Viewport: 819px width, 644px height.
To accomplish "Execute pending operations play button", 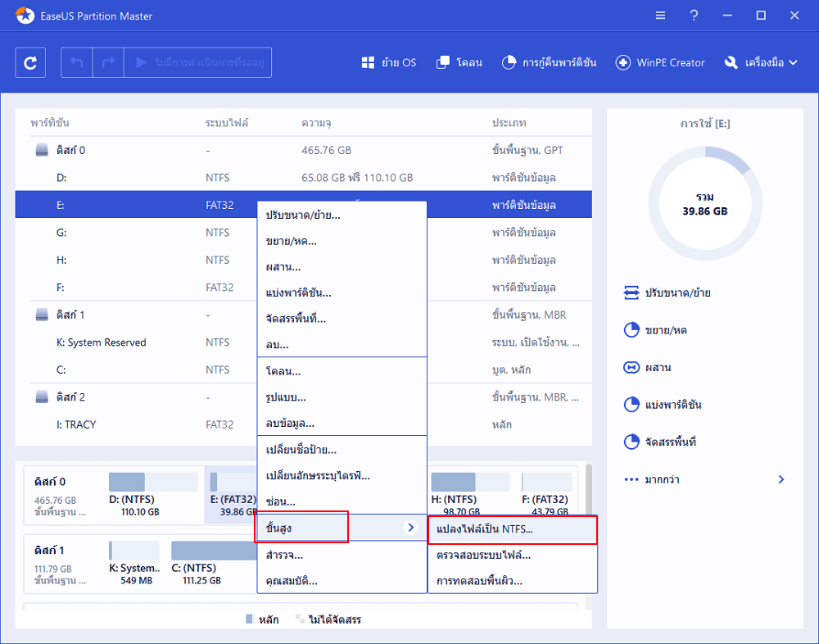I will tap(198, 63).
